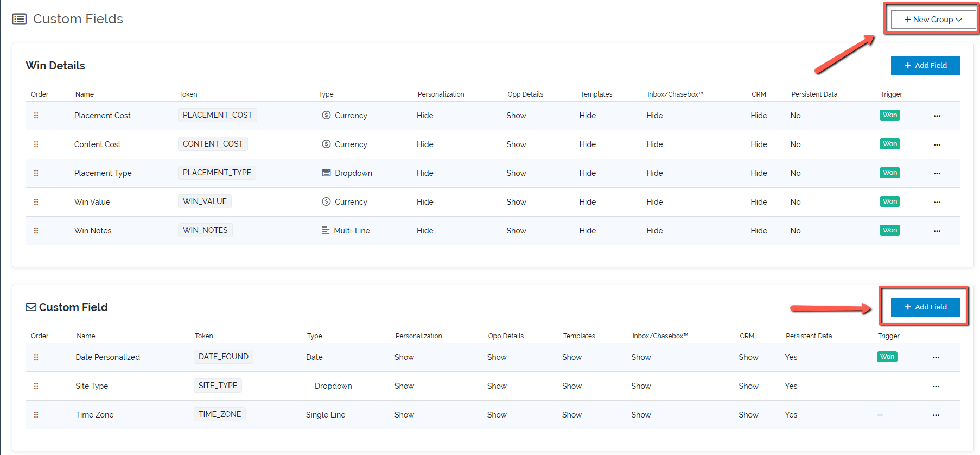Open more options for Content Cost row
980x455 pixels.
point(937,144)
